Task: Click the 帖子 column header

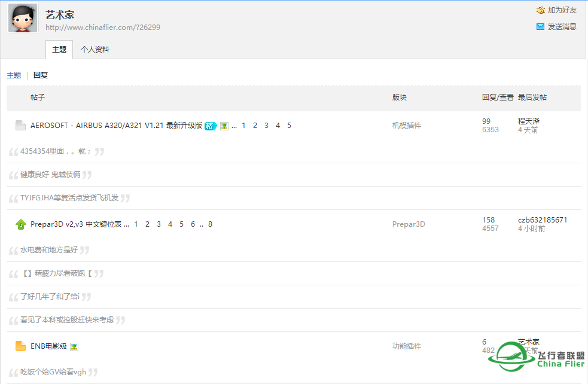Action: (38, 97)
